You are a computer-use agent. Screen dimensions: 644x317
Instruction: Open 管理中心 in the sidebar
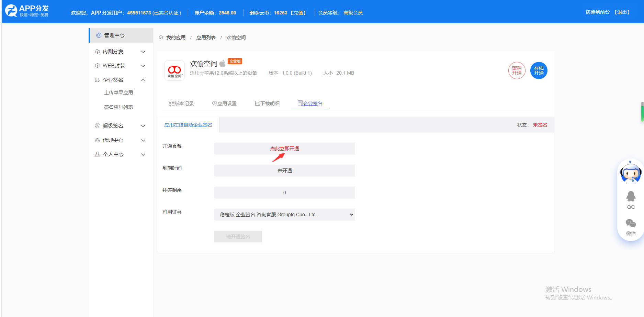point(114,35)
